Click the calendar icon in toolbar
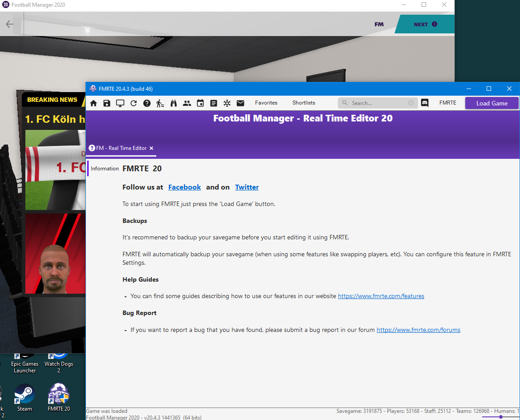The image size is (520, 420). tap(200, 103)
